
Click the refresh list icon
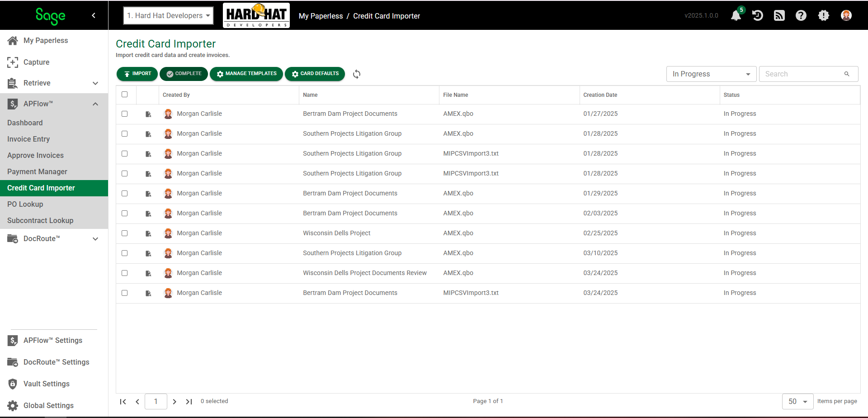[357, 74]
